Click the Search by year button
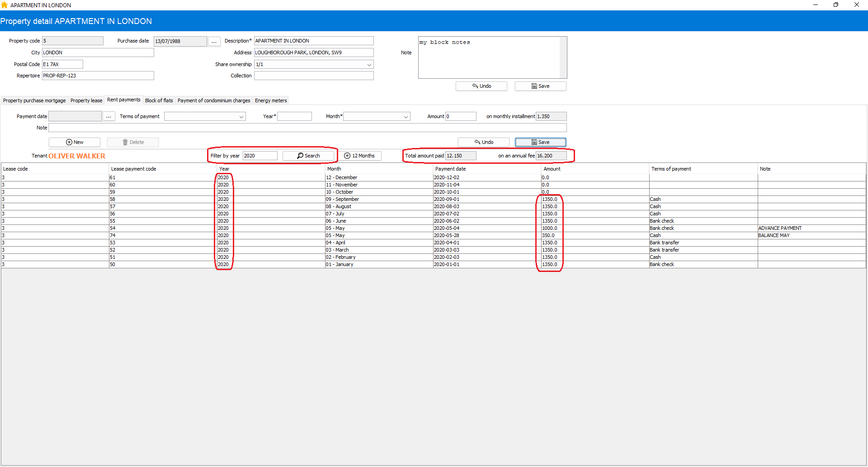 coord(308,156)
